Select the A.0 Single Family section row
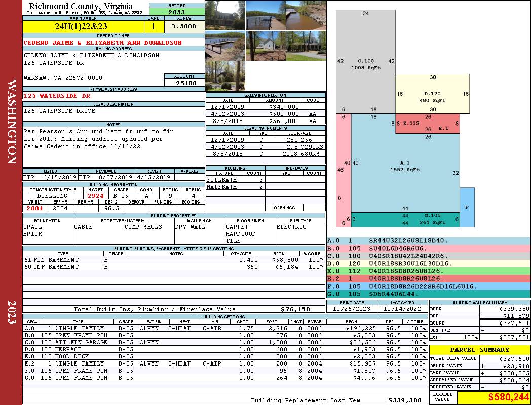This screenshot has width=532, height=405. click(x=225, y=328)
